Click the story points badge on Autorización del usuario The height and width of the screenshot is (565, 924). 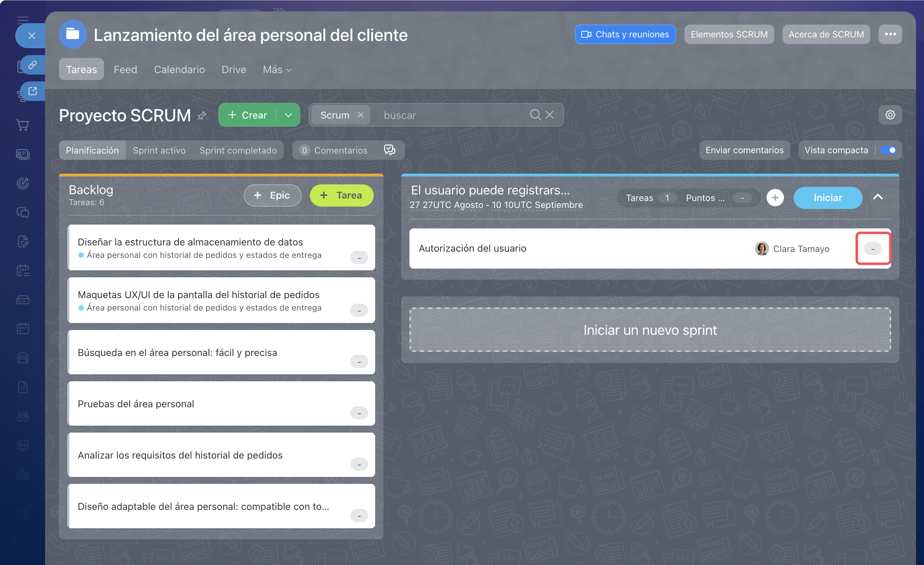coord(873,249)
